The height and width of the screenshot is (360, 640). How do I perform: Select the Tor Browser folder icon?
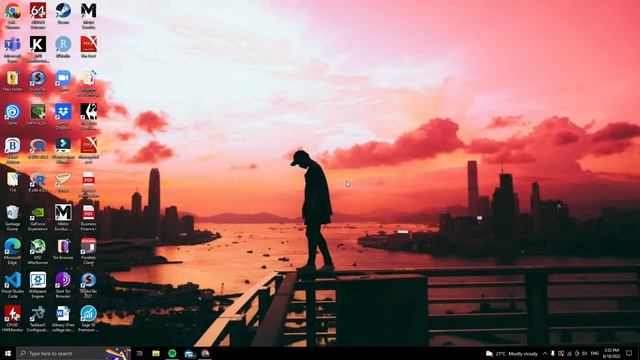point(63,249)
